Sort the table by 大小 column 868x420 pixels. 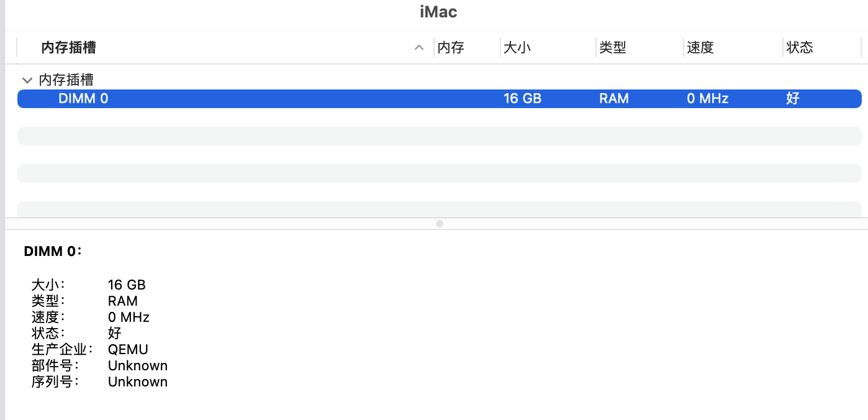click(517, 48)
